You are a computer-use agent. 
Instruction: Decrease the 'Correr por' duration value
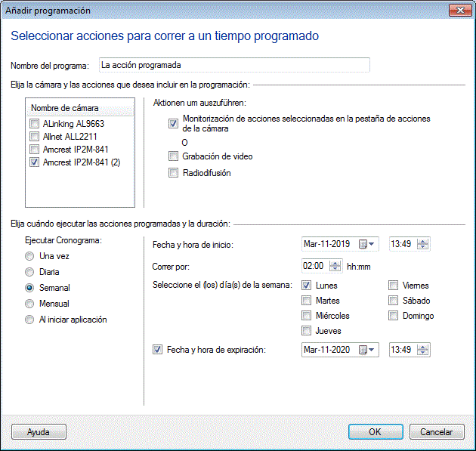click(334, 269)
